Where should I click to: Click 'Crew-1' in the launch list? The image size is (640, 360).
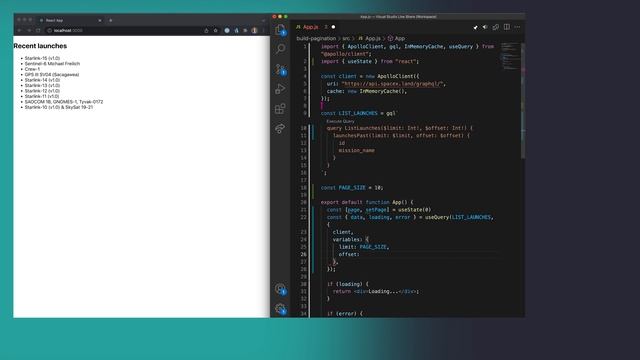pyautogui.click(x=32, y=69)
